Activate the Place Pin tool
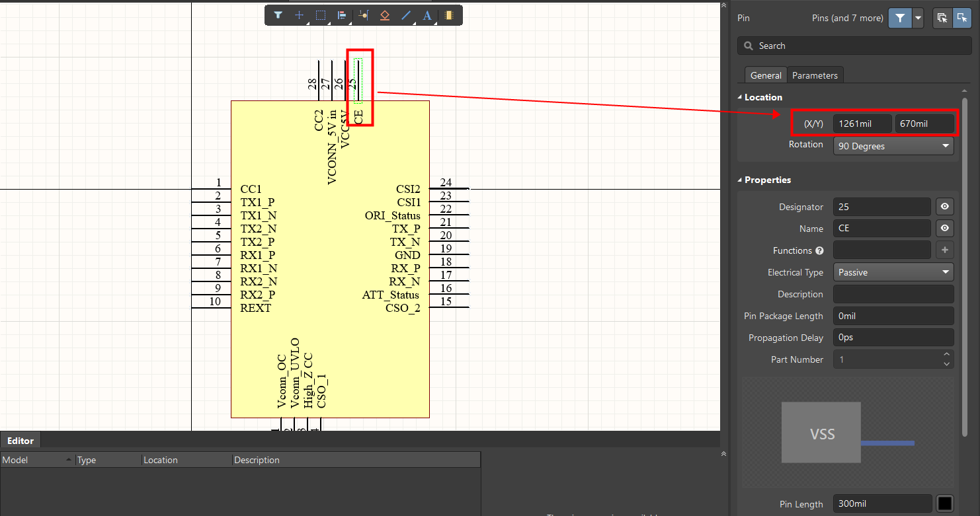The image size is (980, 516). tap(363, 15)
